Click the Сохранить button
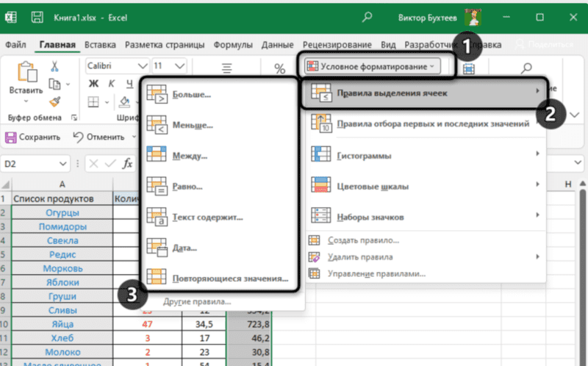Image resolution: width=588 pixels, height=366 pixels. [x=33, y=137]
